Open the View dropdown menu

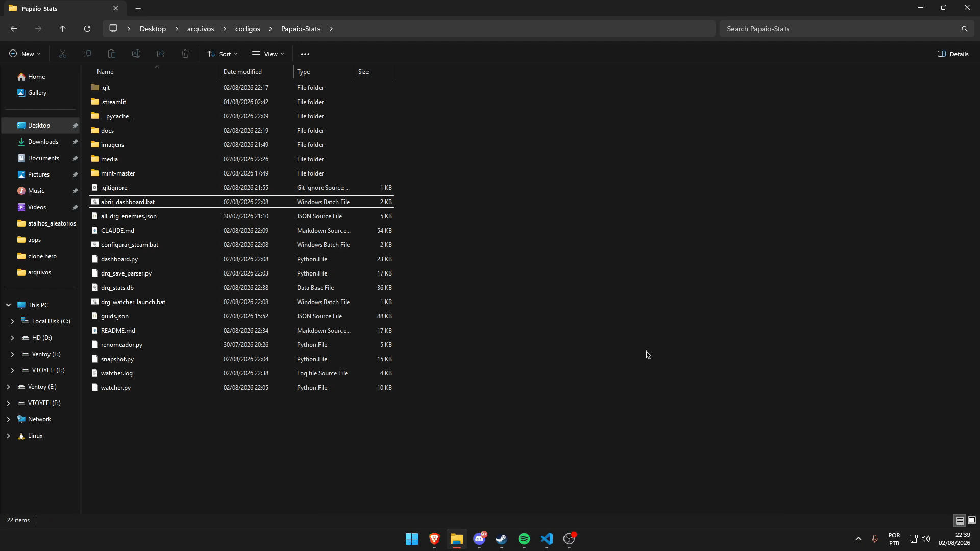268,54
